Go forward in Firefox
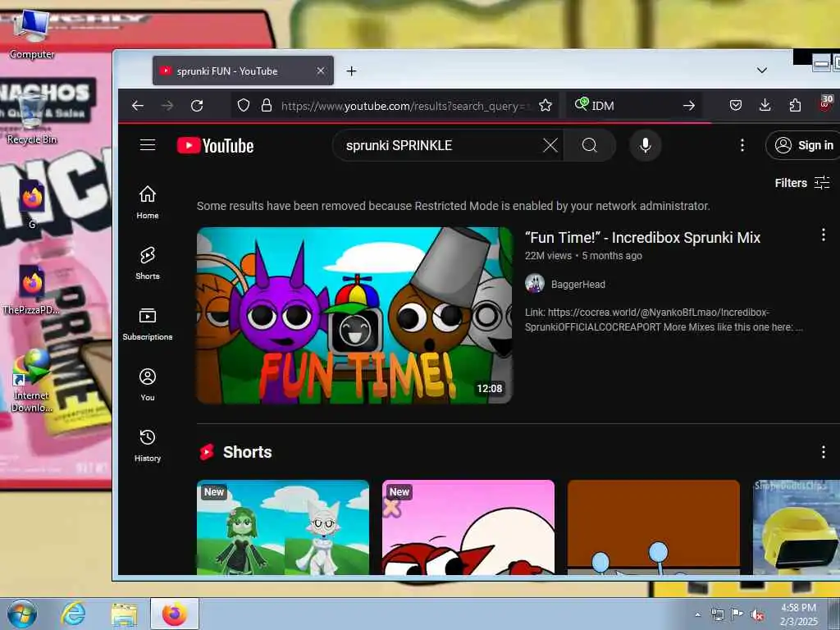 click(167, 106)
